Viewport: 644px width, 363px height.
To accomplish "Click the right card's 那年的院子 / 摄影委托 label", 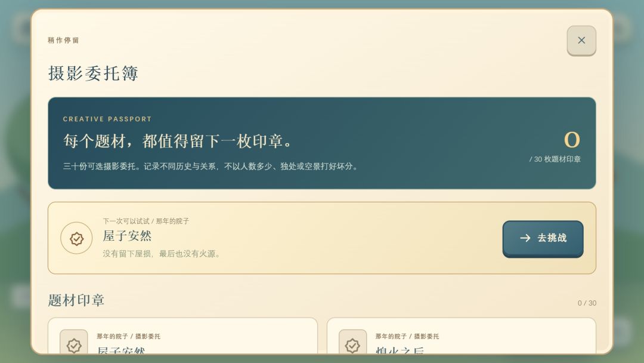I will (x=407, y=336).
